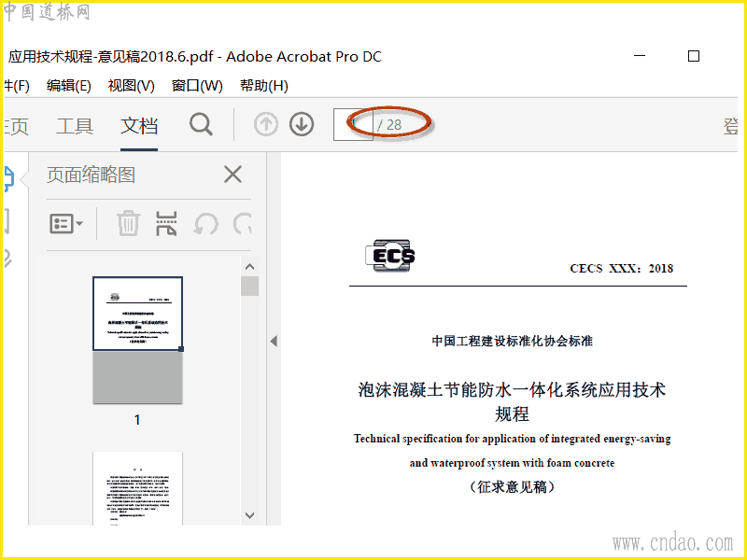Viewport: 747px width, 560px height.
Task: Click the thumbnail label '1'
Action: (x=137, y=419)
